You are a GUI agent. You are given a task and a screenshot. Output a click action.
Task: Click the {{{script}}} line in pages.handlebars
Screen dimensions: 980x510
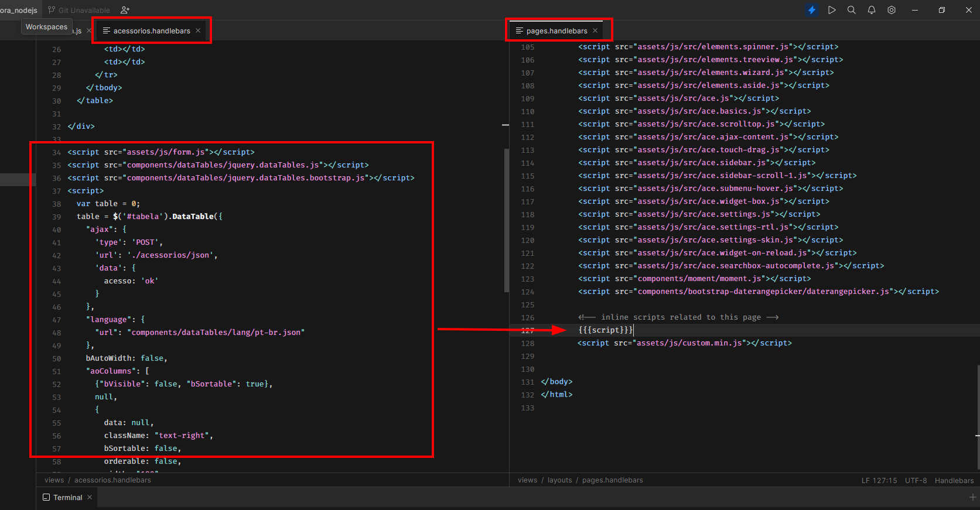pos(606,330)
